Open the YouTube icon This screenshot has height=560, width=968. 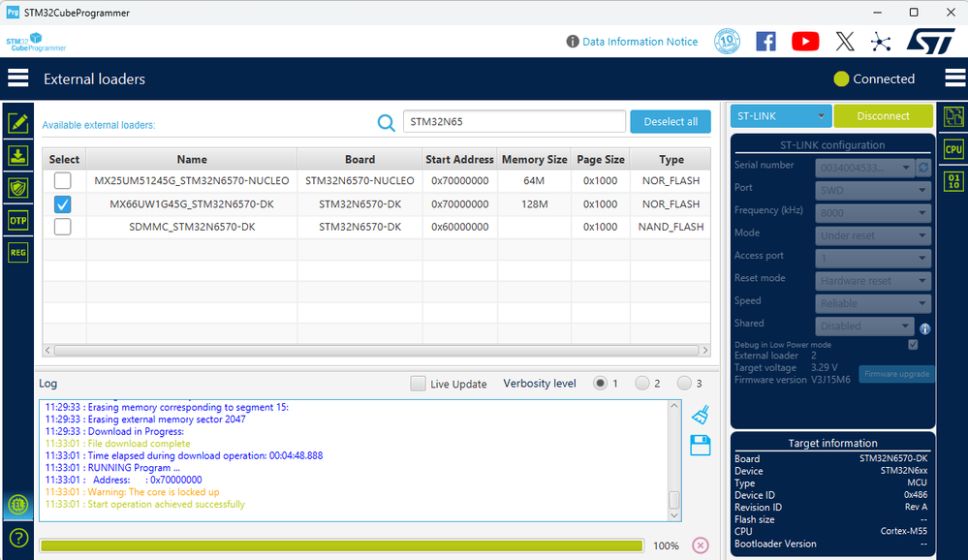805,42
